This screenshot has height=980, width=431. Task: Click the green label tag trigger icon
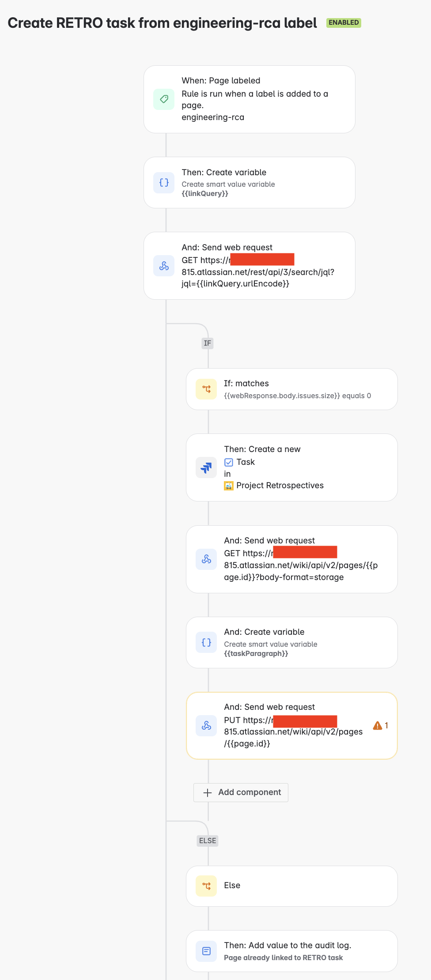pyautogui.click(x=163, y=99)
